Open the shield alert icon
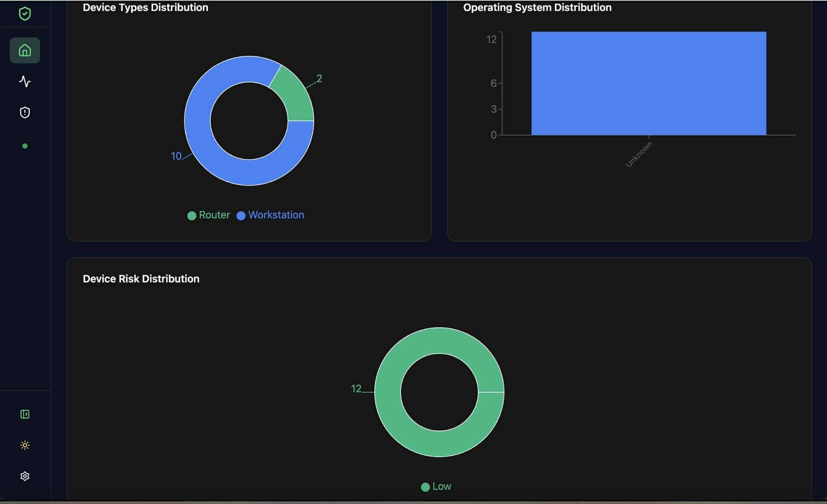 pos(25,112)
